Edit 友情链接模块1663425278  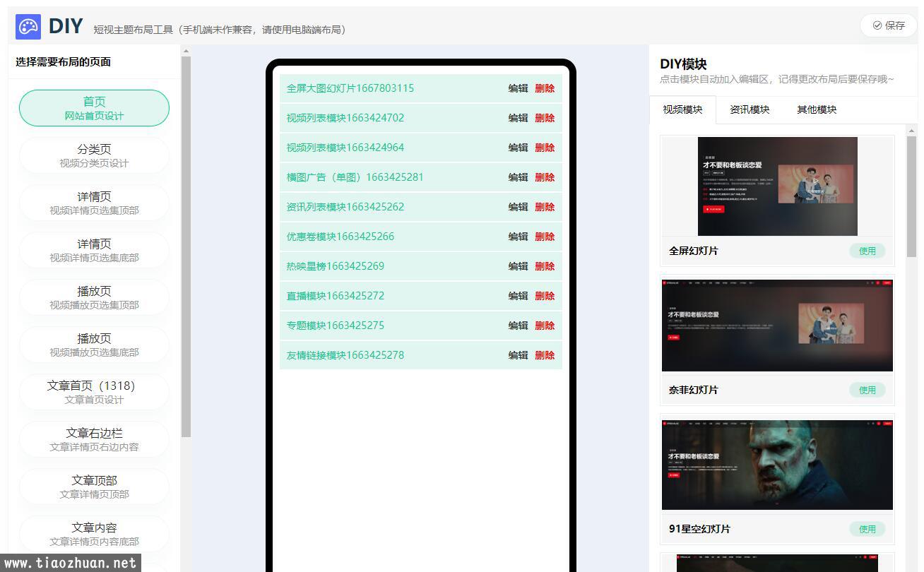[x=518, y=355]
